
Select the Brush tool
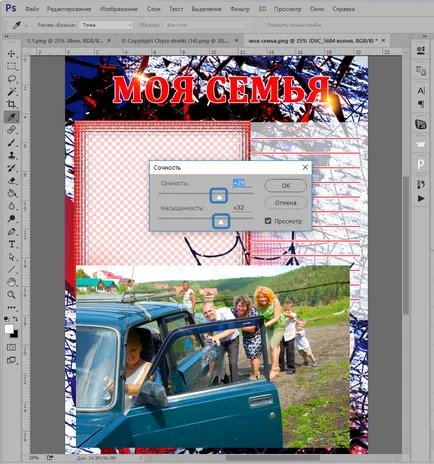tap(11, 143)
